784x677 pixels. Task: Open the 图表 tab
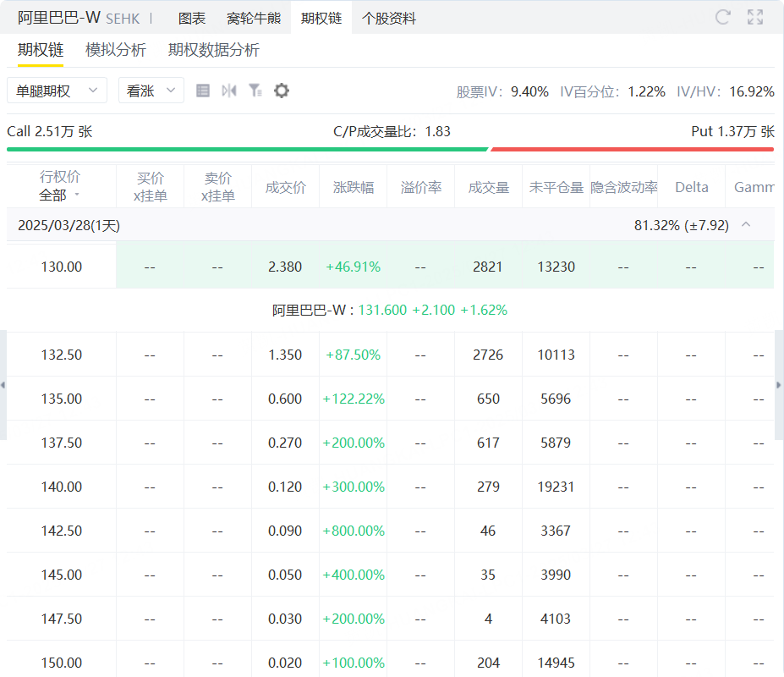pyautogui.click(x=192, y=19)
